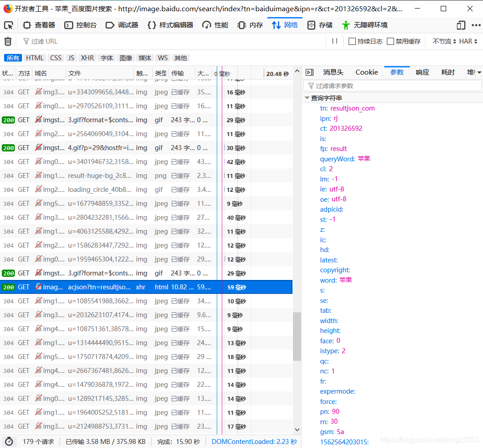Collapse the 查询字符串 section
The image size is (483, 448).
[x=307, y=98]
